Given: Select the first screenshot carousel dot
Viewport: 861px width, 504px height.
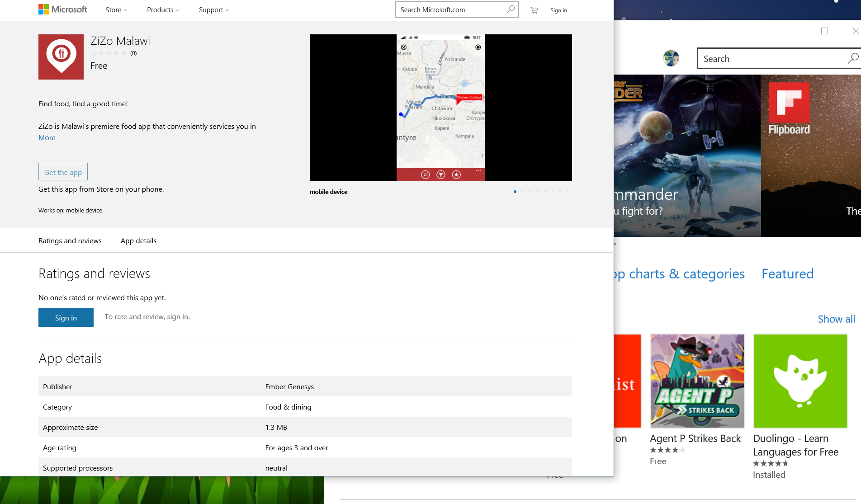Looking at the screenshot, I should pos(515,192).
